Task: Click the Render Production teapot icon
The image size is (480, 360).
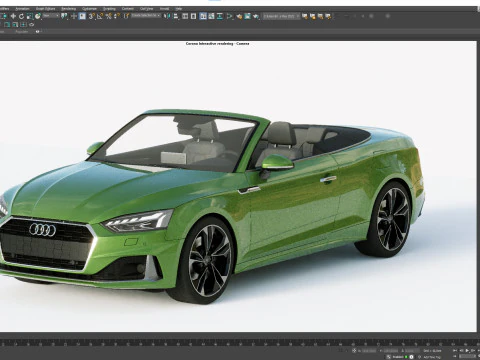Action: 256,16
